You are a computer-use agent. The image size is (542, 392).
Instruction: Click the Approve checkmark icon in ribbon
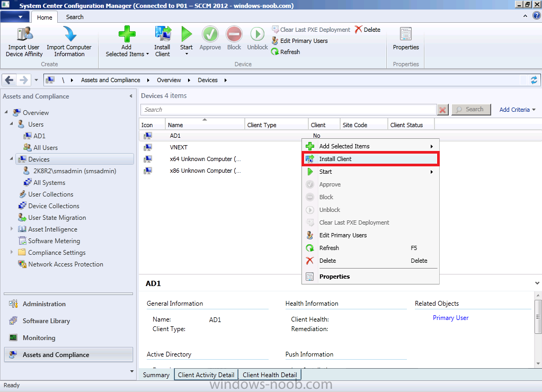(x=210, y=34)
